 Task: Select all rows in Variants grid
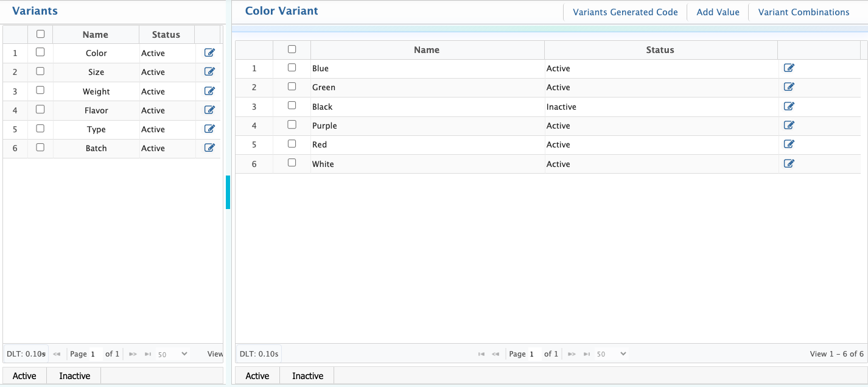pos(40,34)
